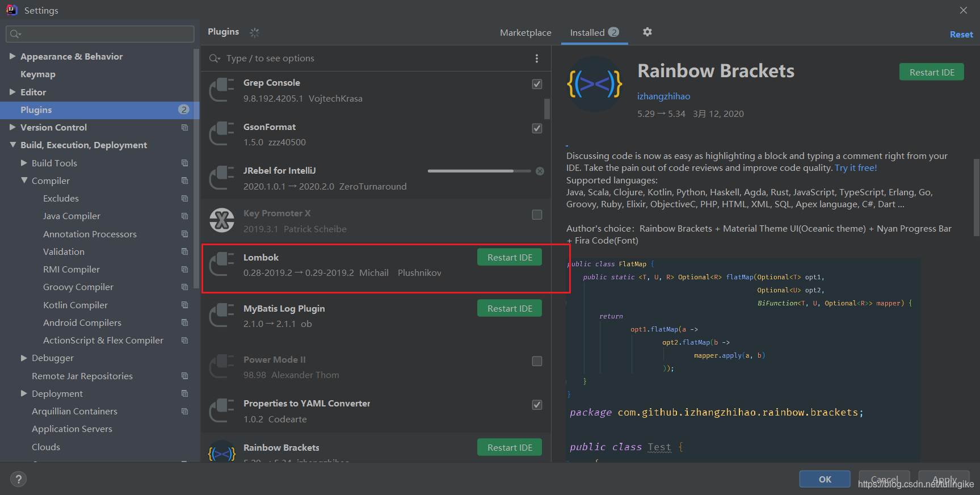
Task: Open the Application Servers settings page
Action: 72,429
